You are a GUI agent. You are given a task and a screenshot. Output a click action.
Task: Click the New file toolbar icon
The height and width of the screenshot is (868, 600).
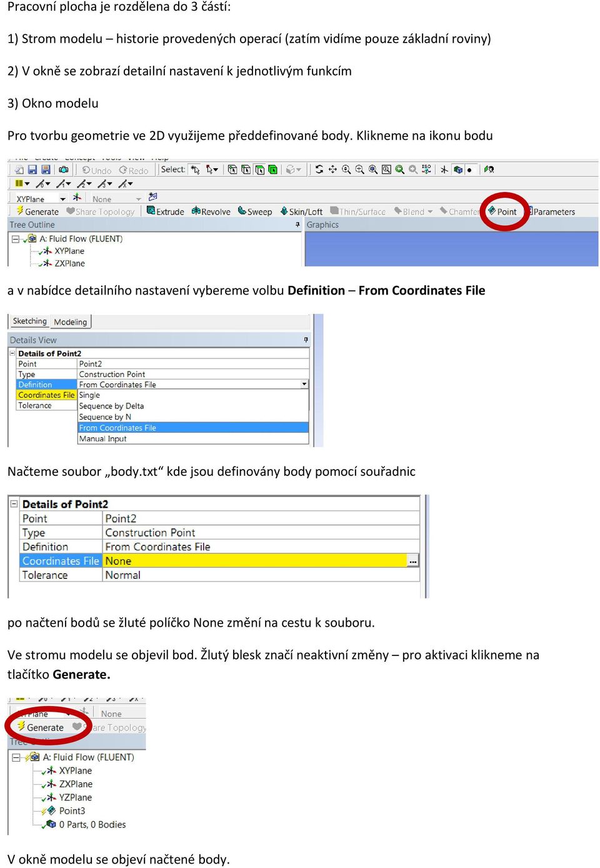coord(19,170)
